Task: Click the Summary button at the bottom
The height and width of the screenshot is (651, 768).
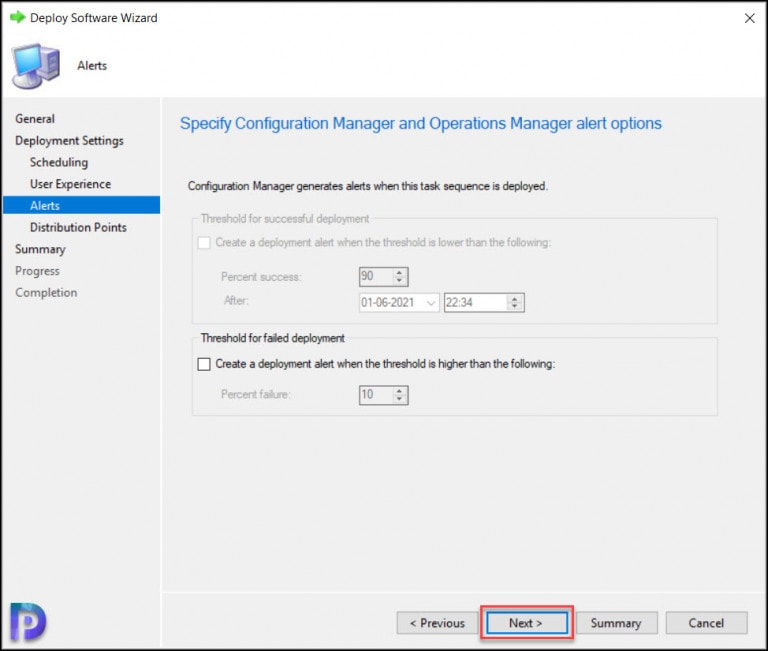Action: click(616, 623)
